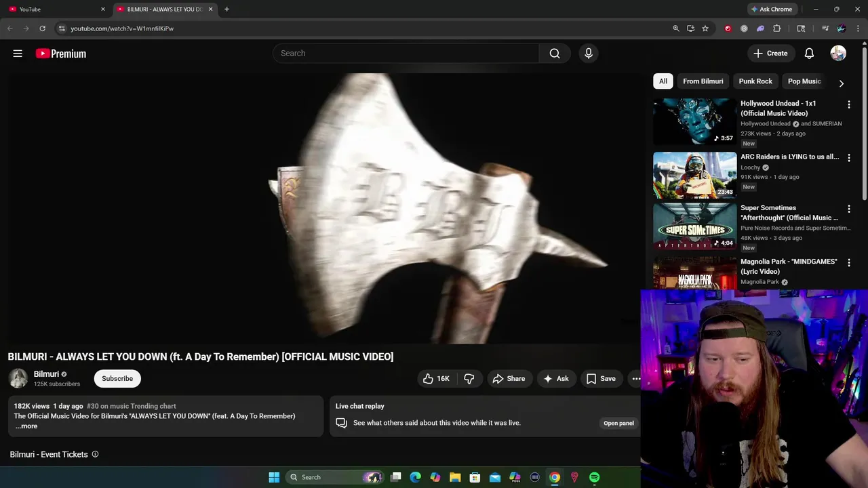Open options menu for Hollywood Undead video
Viewport: 868px width, 488px height.
(849, 105)
